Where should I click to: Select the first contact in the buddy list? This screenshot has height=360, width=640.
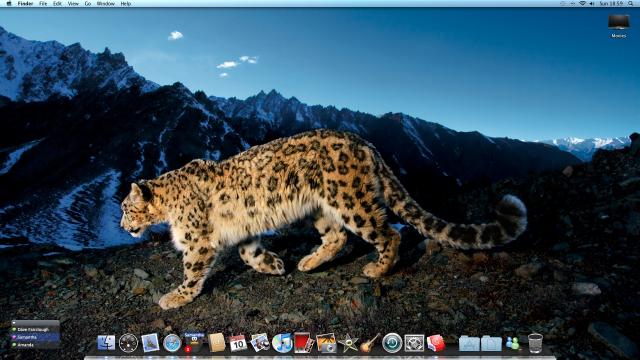[36, 329]
